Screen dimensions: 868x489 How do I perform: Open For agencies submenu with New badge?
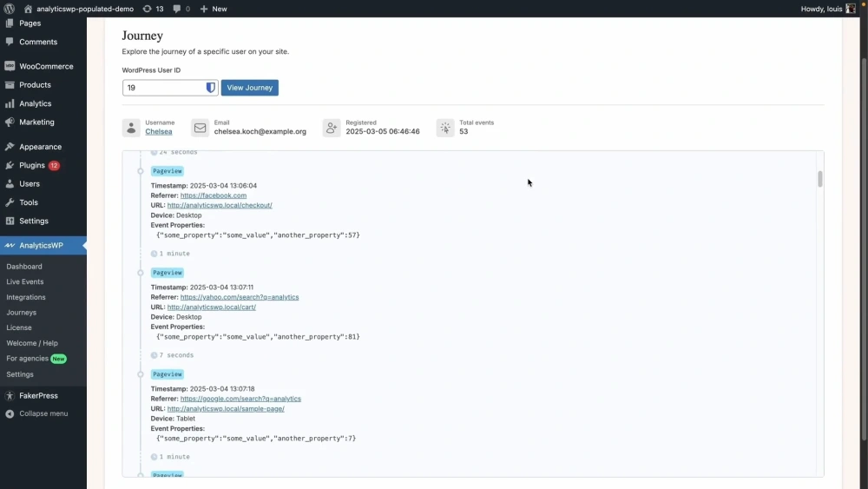[x=36, y=359]
